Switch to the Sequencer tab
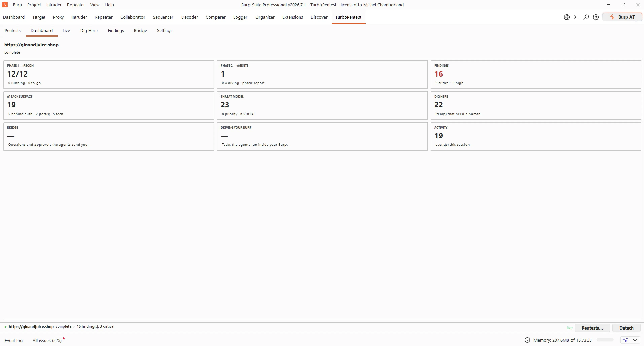Viewport: 644px width, 346px height. (x=163, y=17)
